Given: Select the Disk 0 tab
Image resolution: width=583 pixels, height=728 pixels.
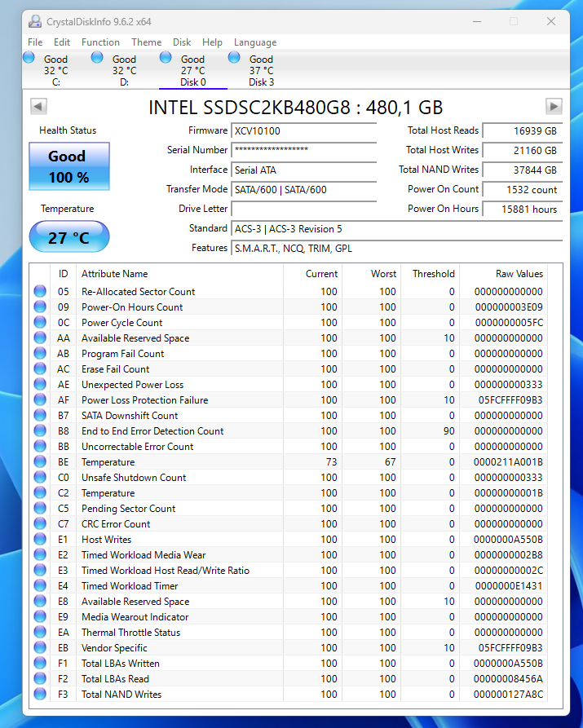Looking at the screenshot, I should (192, 70).
